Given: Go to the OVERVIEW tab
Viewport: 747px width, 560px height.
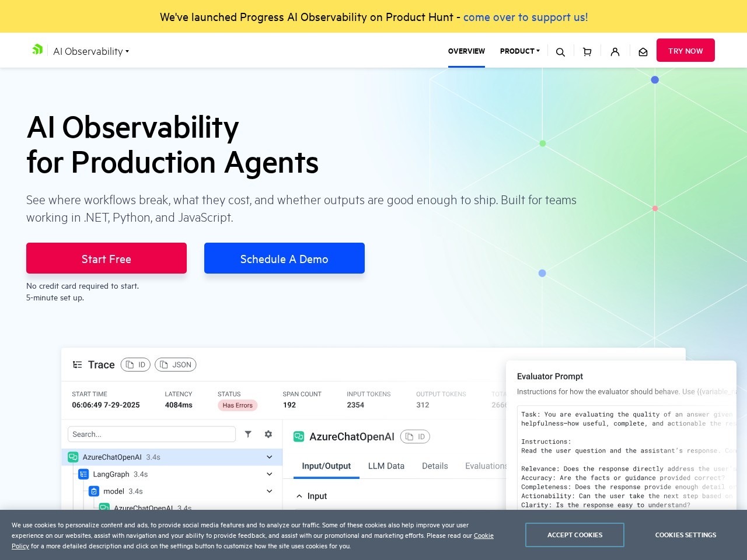Looking at the screenshot, I should [x=466, y=51].
